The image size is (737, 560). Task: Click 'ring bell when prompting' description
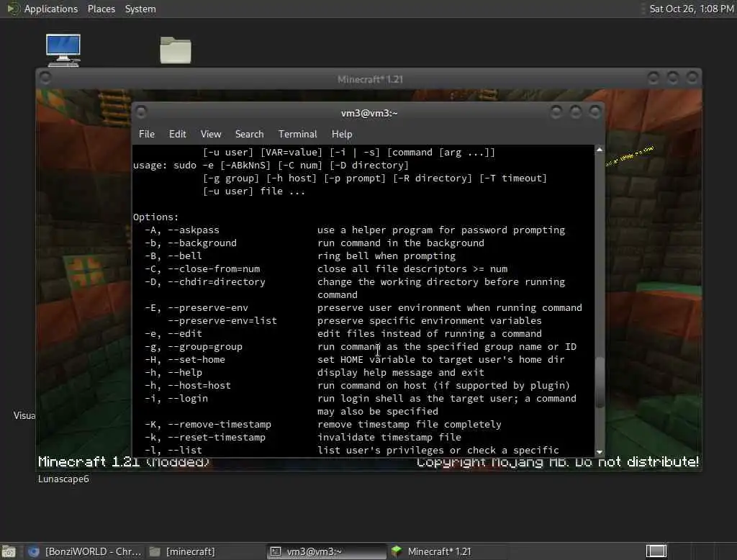(386, 256)
